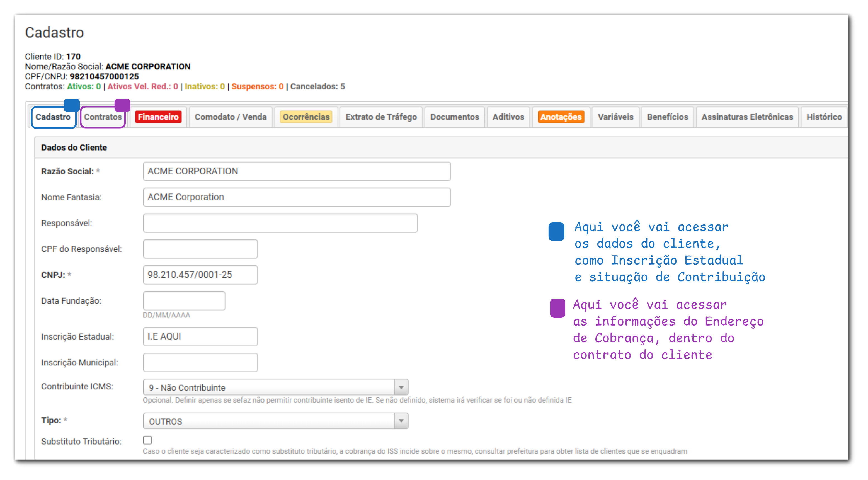Click the Razão Social input field
The image size is (868, 480).
click(x=297, y=171)
